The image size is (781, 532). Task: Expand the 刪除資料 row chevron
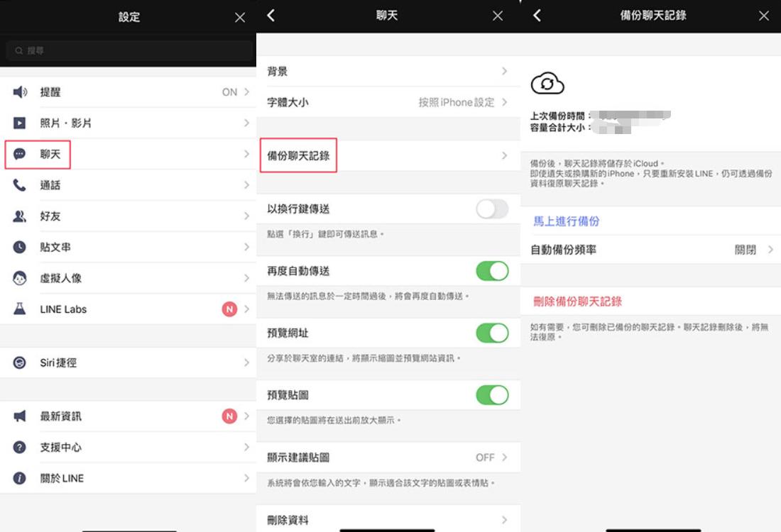[505, 520]
